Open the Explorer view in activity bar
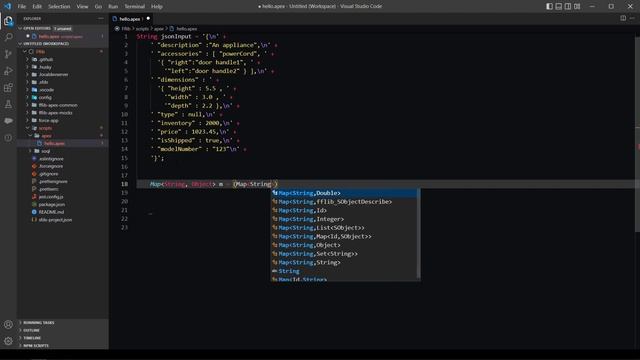The height and width of the screenshot is (360, 640). click(8, 21)
